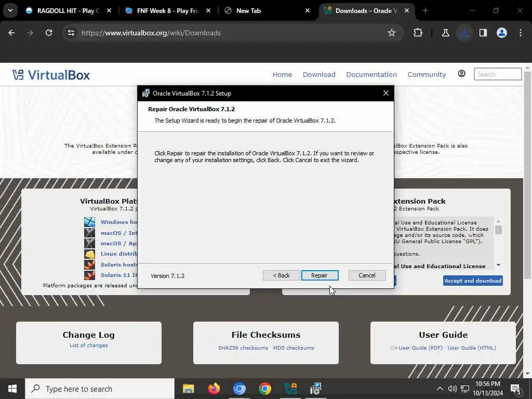The height and width of the screenshot is (399, 532).
Task: Click the taskbar search box
Action: (x=100, y=389)
